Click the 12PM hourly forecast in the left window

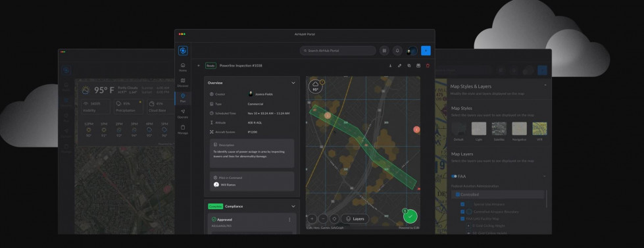88,130
